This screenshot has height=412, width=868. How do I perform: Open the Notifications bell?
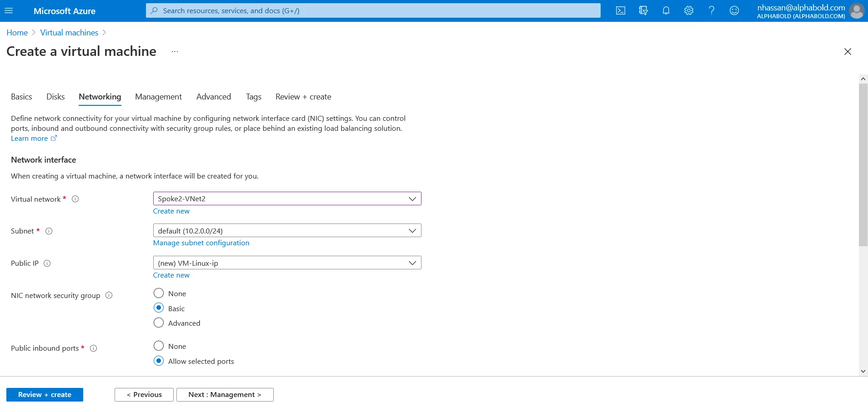[666, 10]
